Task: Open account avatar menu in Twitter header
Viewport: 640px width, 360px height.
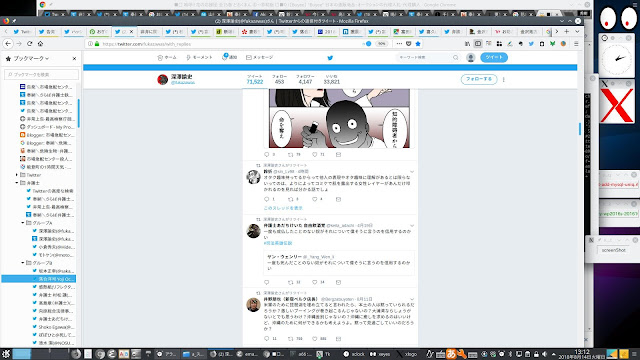Action: pos(471,58)
